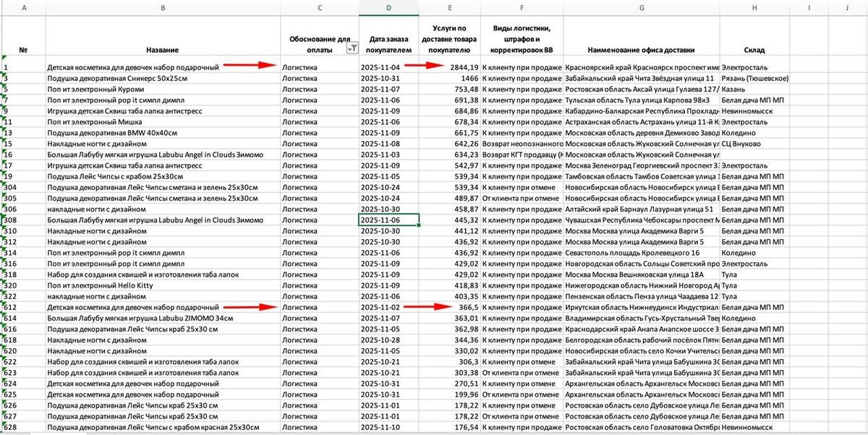Viewport: 868px width, 435px height.
Task: Click Алтайский край Барнаул Лазурная улица 51 cell
Action: pos(642,209)
